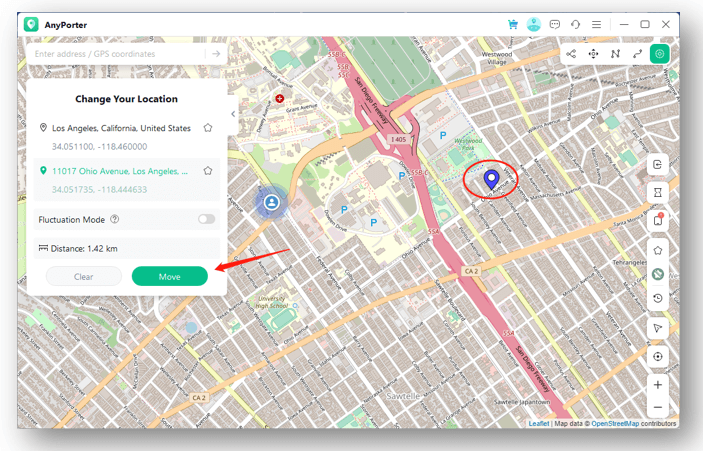Click the address or GPS coordinates field

tap(117, 54)
